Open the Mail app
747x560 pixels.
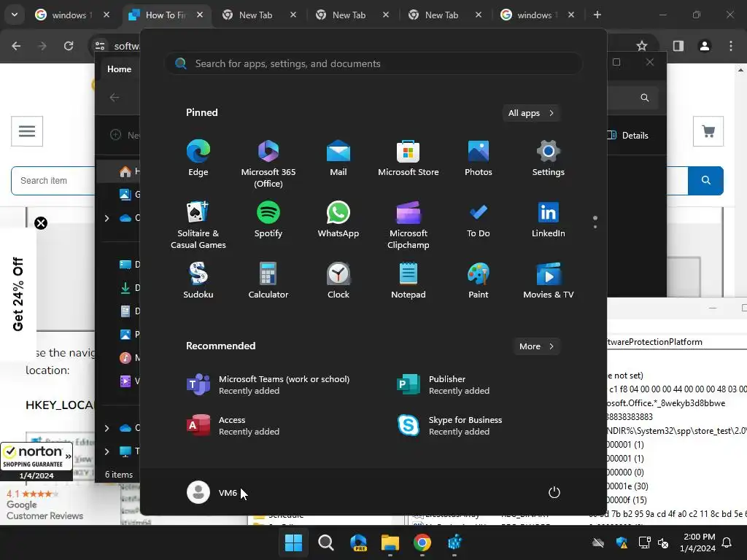338,158
